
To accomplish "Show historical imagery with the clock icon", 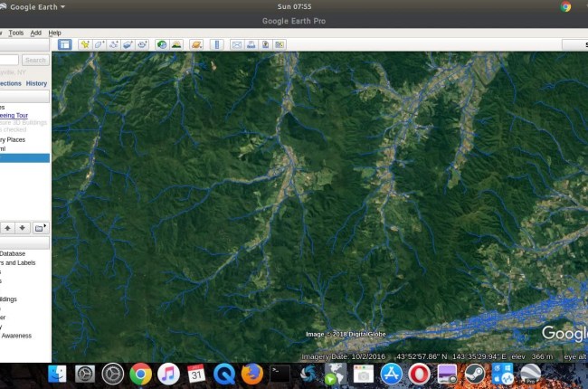I will pyautogui.click(x=162, y=44).
